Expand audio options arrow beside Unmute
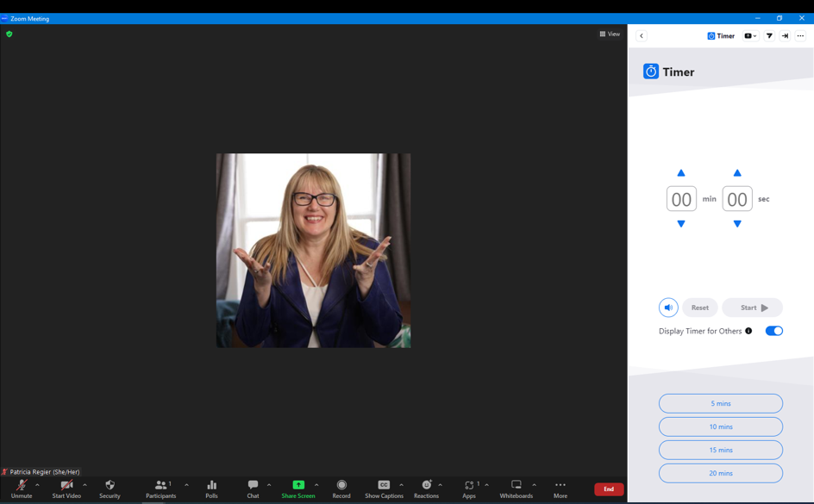Viewport: 814px width, 504px height. (x=37, y=485)
